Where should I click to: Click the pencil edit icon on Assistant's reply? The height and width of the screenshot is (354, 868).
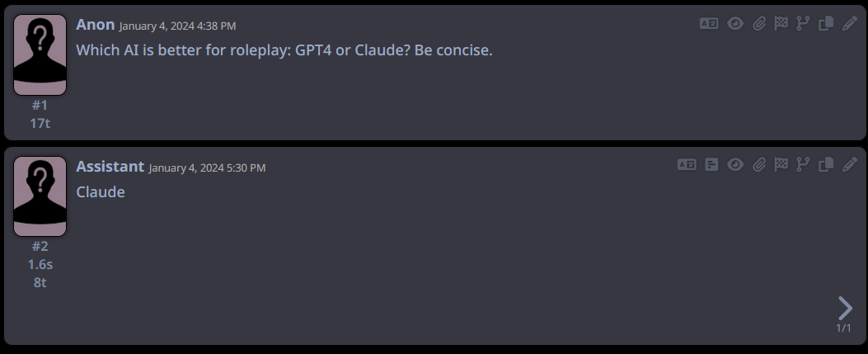[849, 164]
